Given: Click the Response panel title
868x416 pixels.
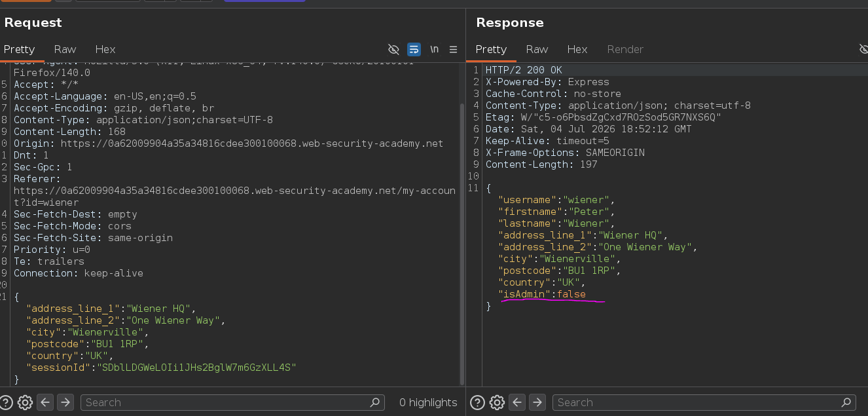Looking at the screenshot, I should coord(510,23).
